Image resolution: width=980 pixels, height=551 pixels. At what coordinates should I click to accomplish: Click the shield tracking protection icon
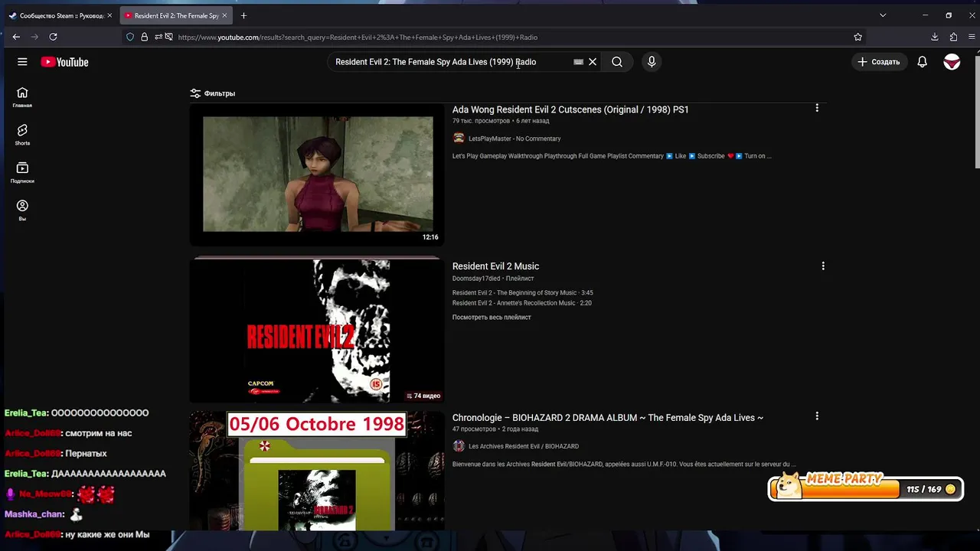click(130, 37)
